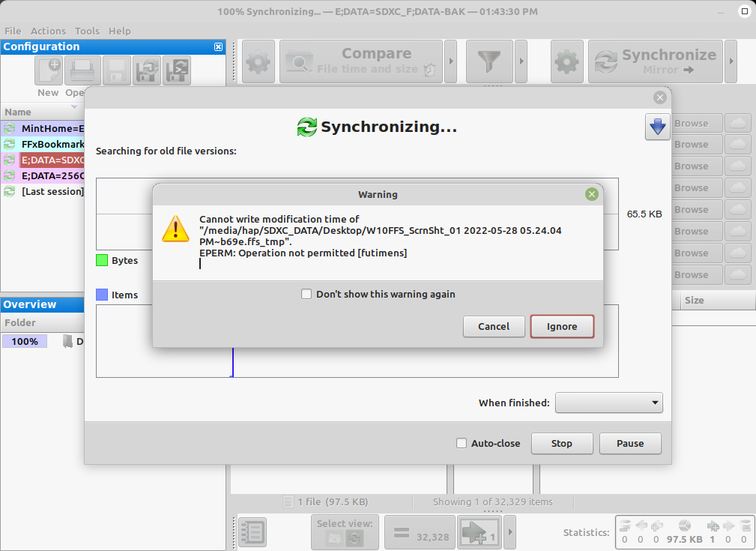Click the Name column header
756x551 pixels.
pos(43,112)
